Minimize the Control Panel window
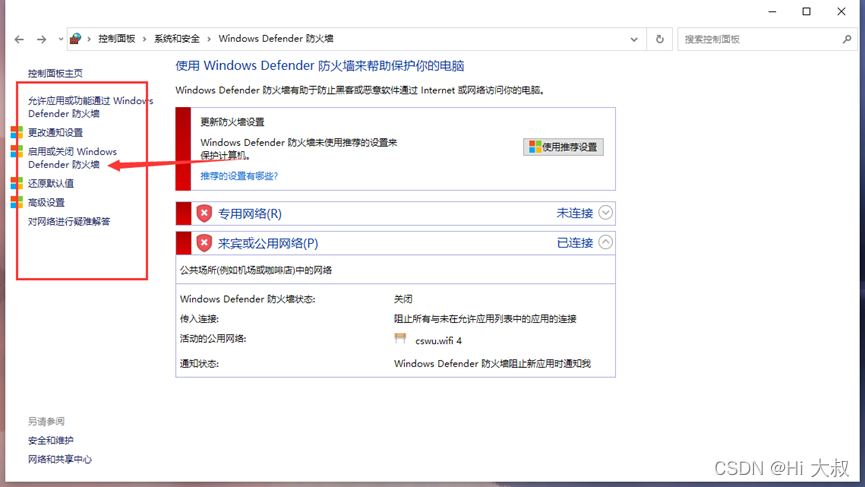The width and height of the screenshot is (865, 487). click(x=772, y=12)
